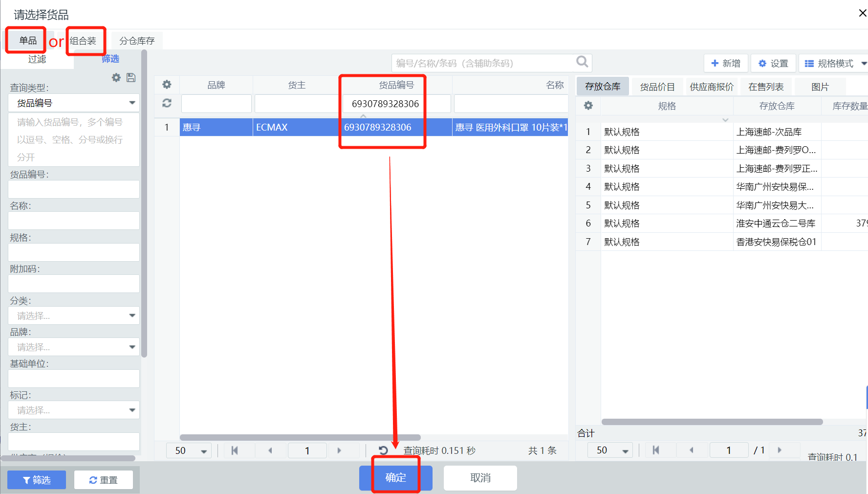Screen dimensions: 868x494
Task: Switch to 单品 tab
Action: tap(28, 40)
